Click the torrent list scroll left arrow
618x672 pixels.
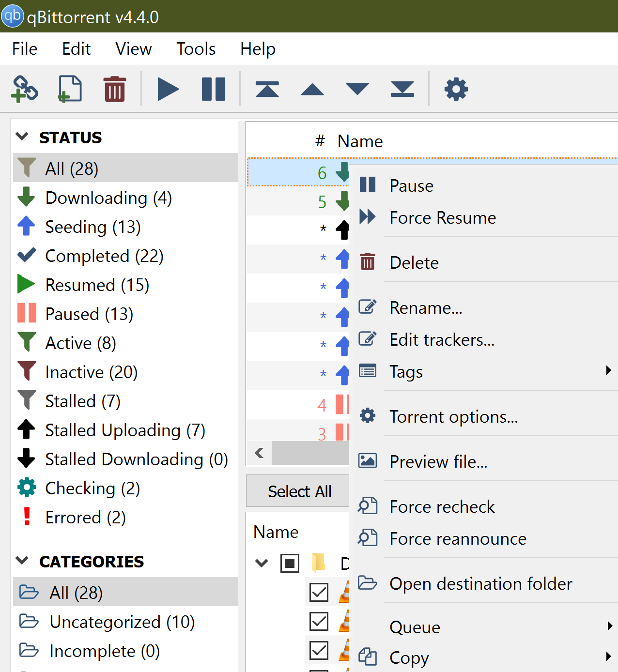point(259,453)
